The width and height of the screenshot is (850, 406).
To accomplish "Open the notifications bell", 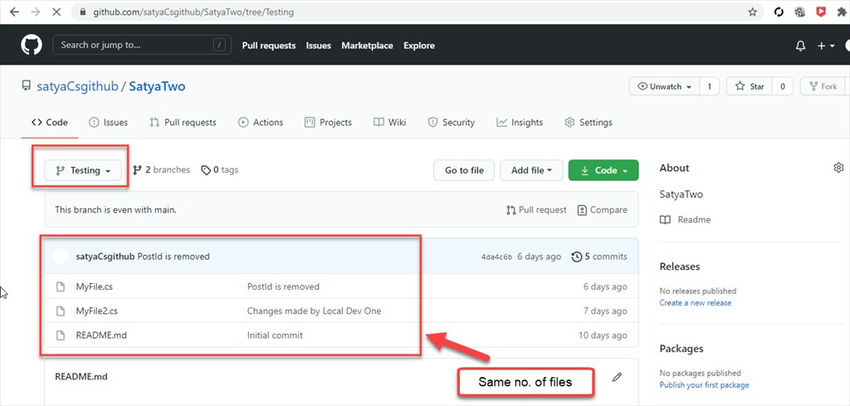I will click(800, 46).
